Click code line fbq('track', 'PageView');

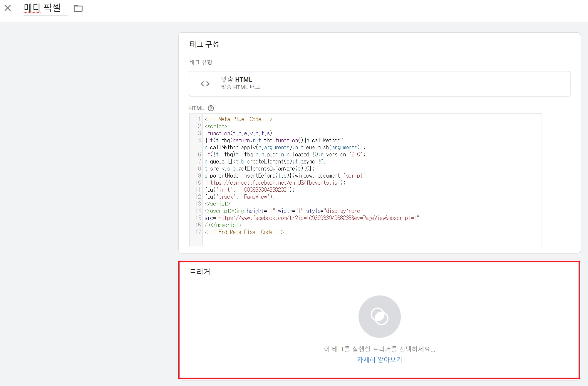pos(240,197)
